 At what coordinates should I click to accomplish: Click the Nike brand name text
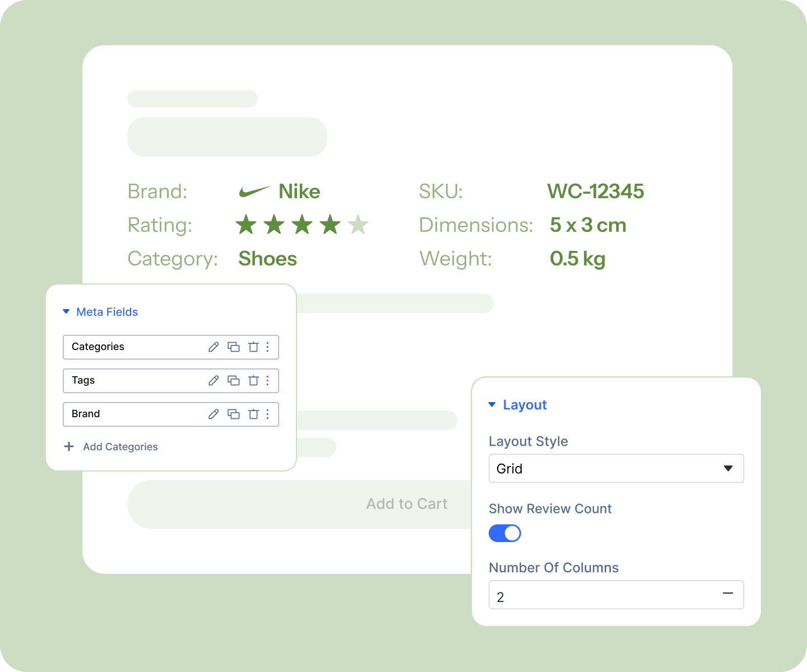coord(300,192)
